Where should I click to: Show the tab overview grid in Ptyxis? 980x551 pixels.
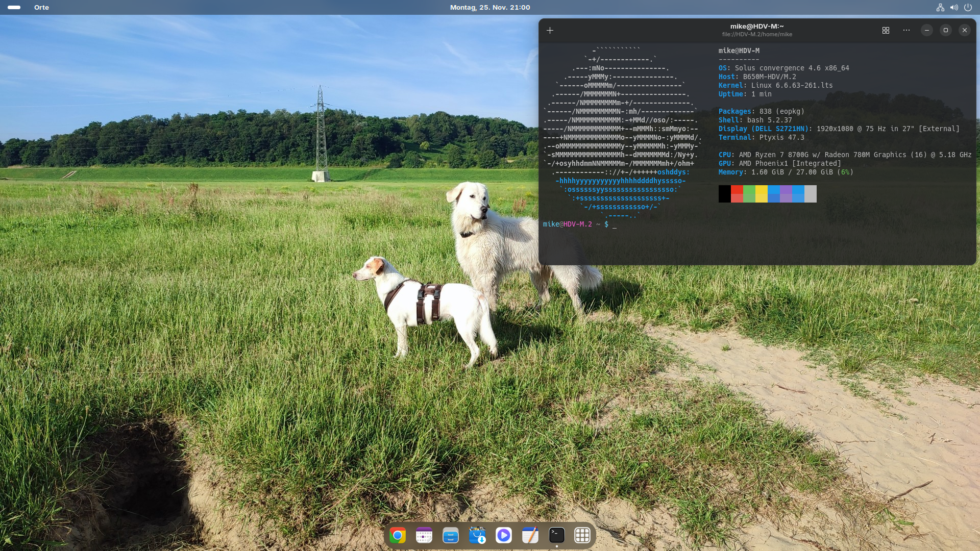click(x=886, y=31)
